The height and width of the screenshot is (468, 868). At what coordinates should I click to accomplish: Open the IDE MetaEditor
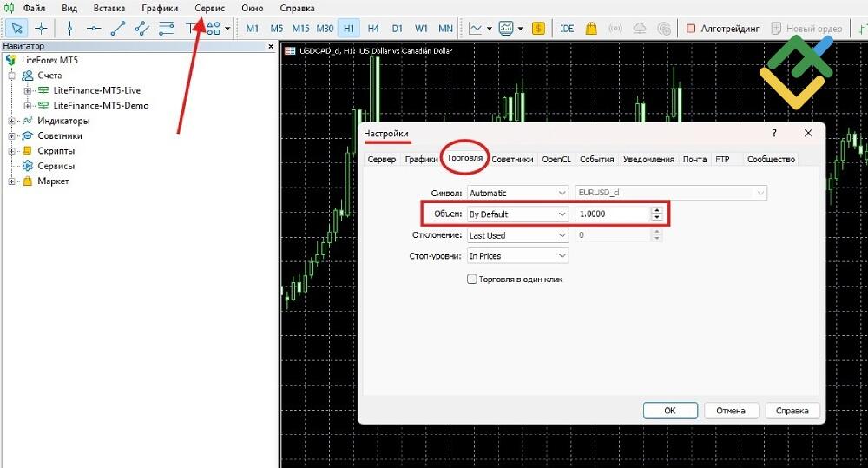567,29
